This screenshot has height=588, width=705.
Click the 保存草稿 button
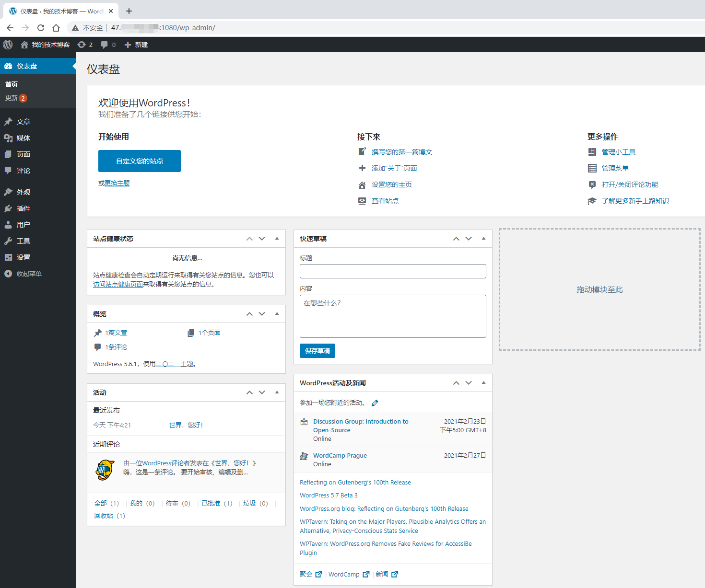point(317,350)
